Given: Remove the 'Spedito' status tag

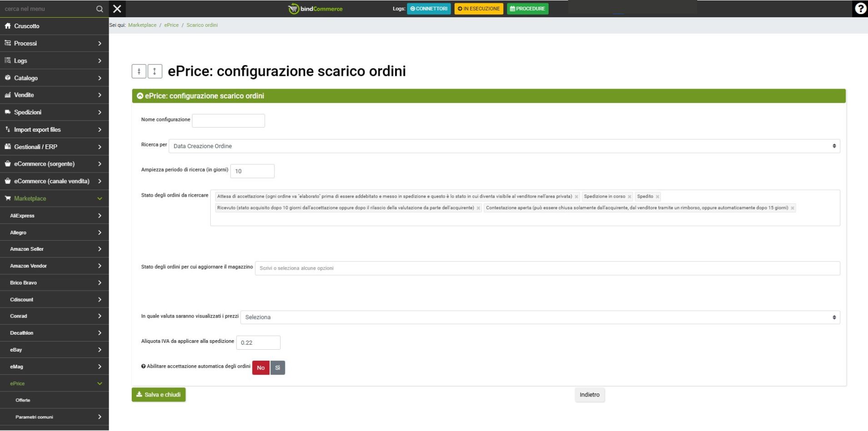Looking at the screenshot, I should coord(657,197).
